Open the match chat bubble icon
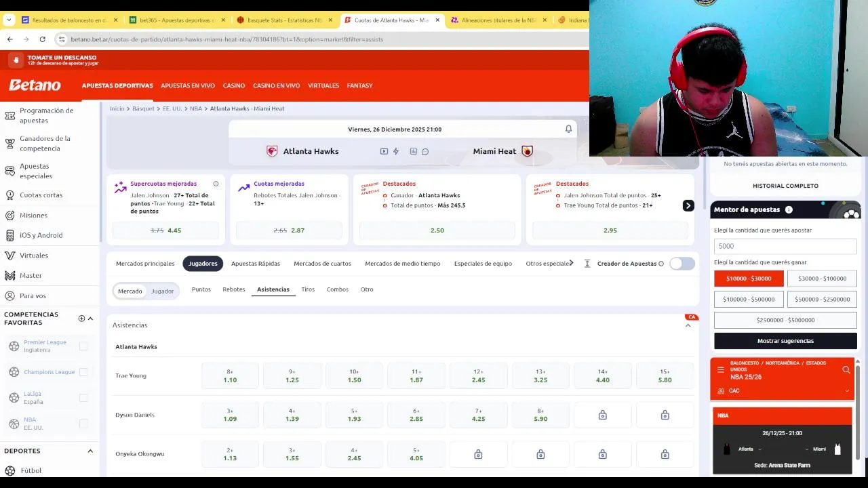 425,151
